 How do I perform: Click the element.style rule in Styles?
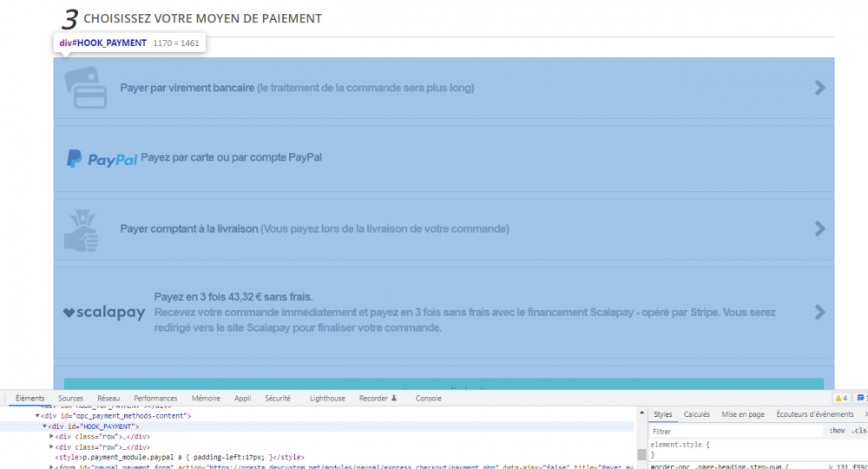pyautogui.click(x=680, y=445)
